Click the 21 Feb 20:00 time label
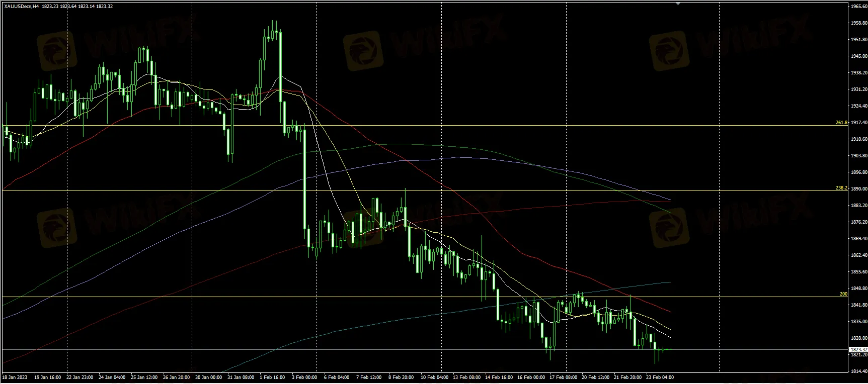Screen dimensions: 868x384 [x=627, y=377]
